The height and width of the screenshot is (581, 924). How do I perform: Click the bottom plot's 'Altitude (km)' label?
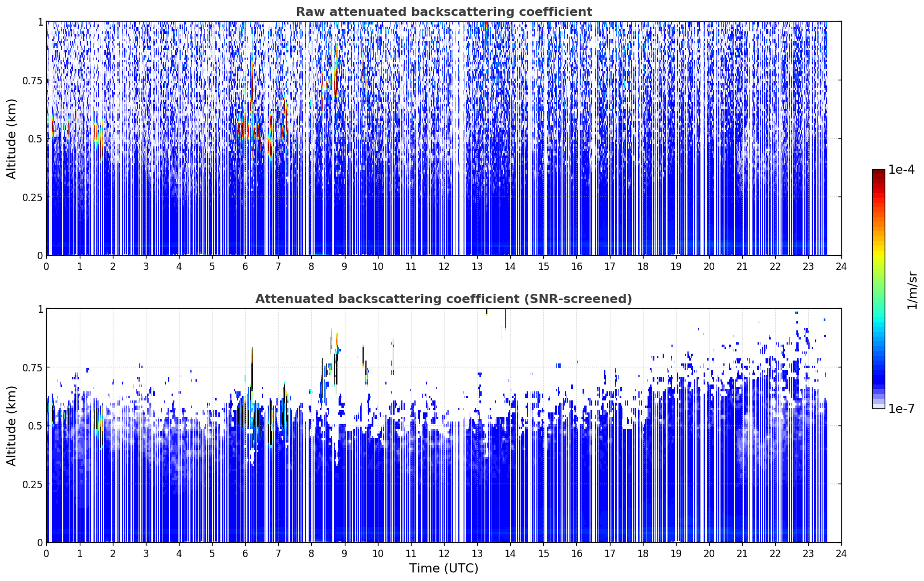(x=12, y=425)
